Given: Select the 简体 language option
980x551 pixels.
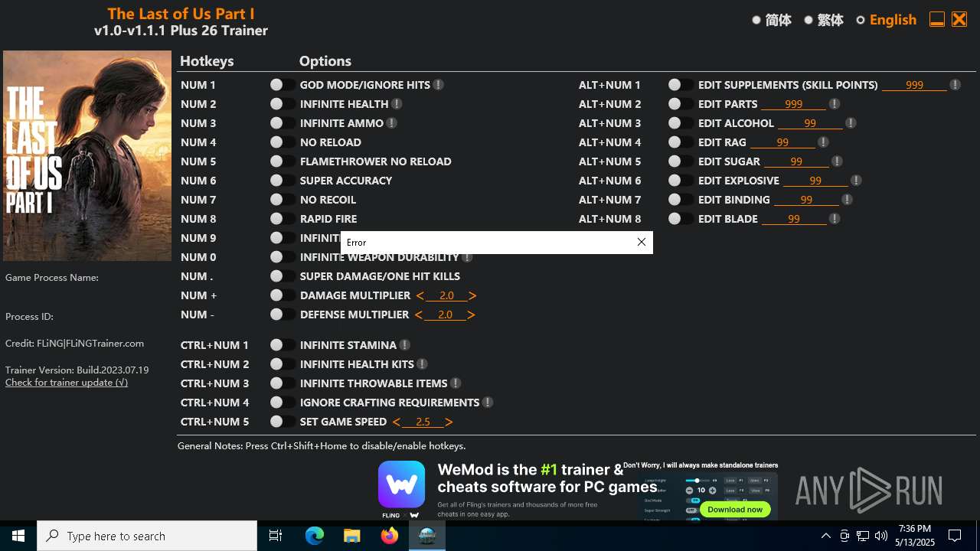Looking at the screenshot, I should 772,20.
